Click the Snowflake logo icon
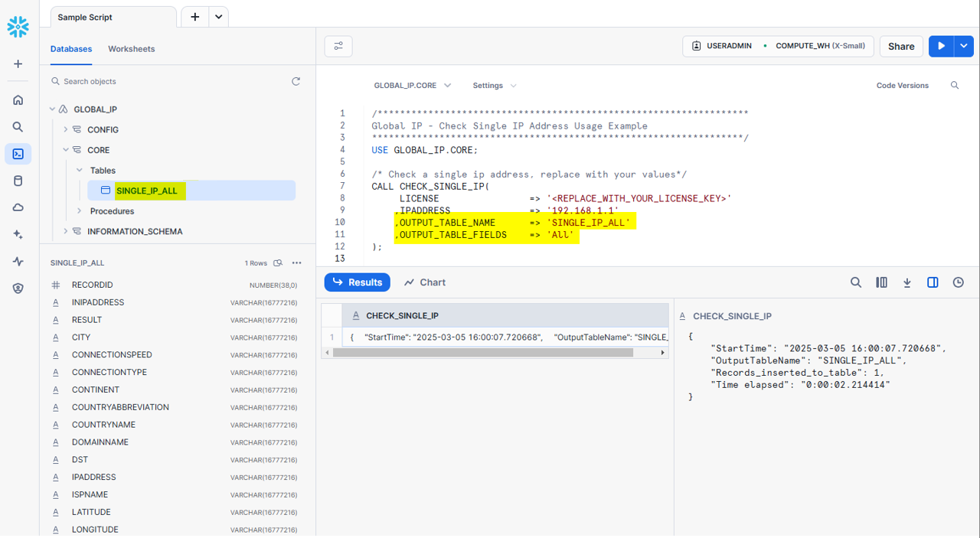Viewport: 980px width, 538px height. click(x=18, y=27)
